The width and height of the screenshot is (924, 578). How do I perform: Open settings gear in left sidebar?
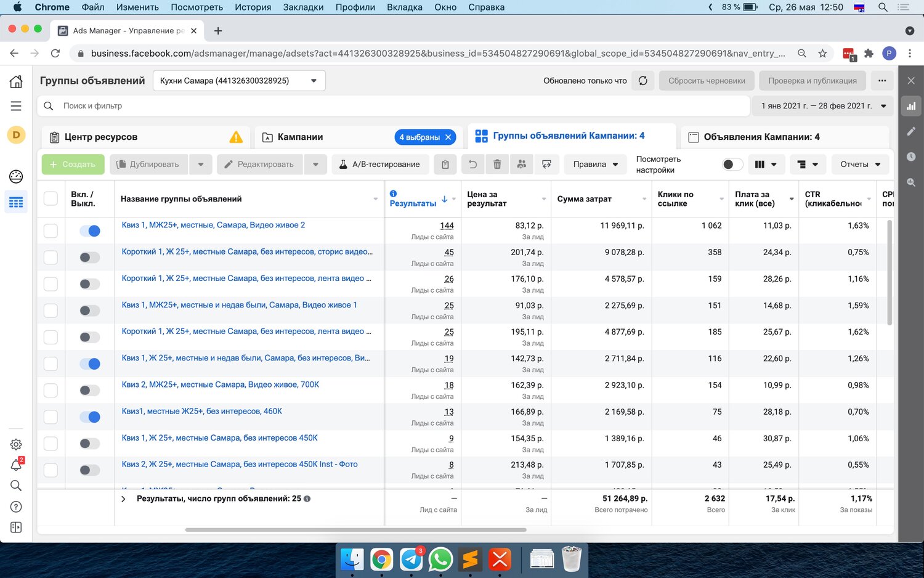coord(16,444)
